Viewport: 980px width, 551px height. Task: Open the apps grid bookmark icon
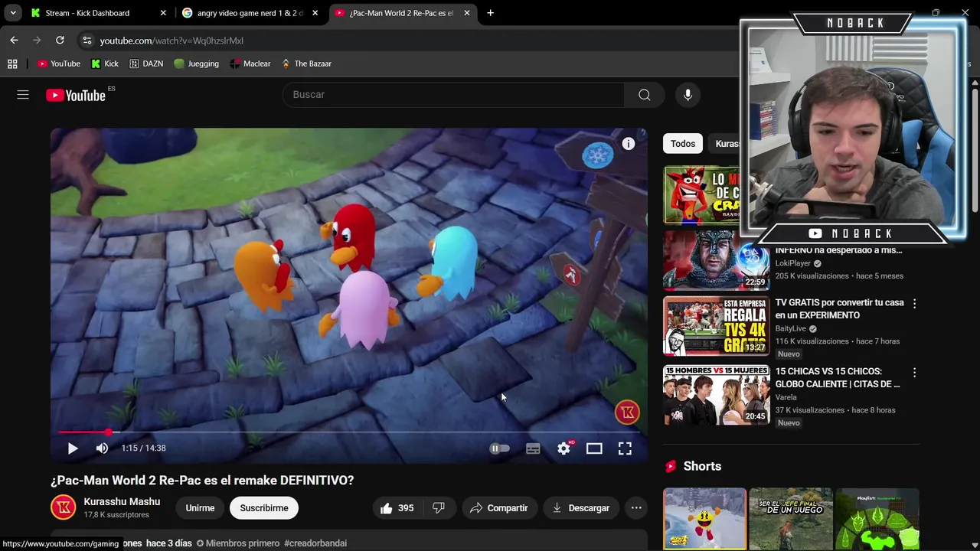point(12,64)
